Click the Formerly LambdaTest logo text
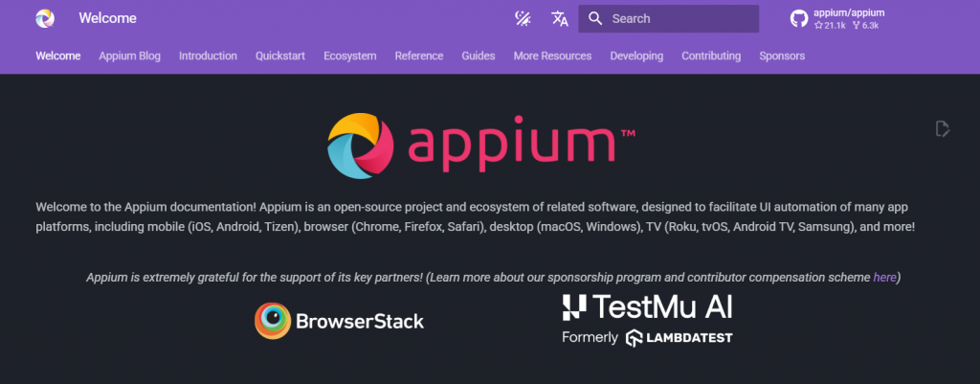The width and height of the screenshot is (980, 384). click(x=647, y=338)
